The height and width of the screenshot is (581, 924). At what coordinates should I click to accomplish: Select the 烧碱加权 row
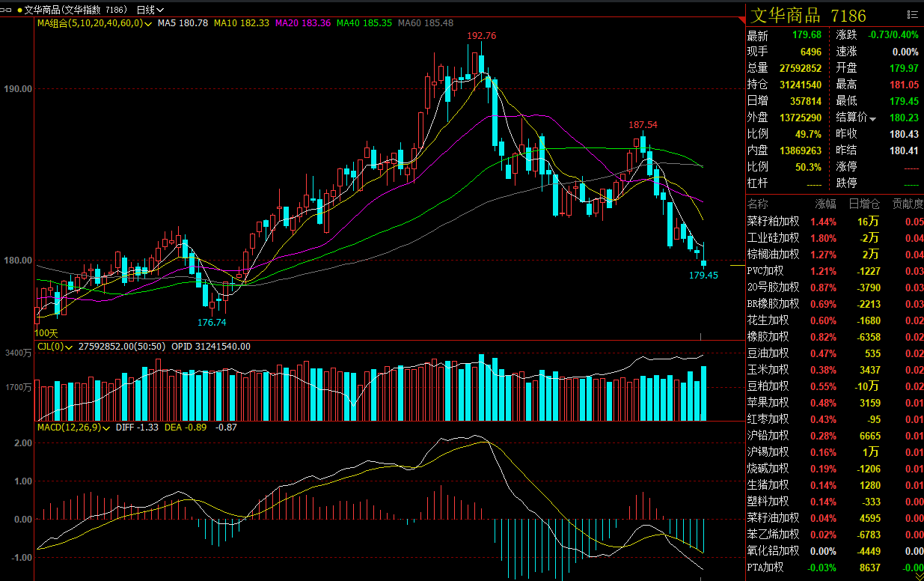835,469
